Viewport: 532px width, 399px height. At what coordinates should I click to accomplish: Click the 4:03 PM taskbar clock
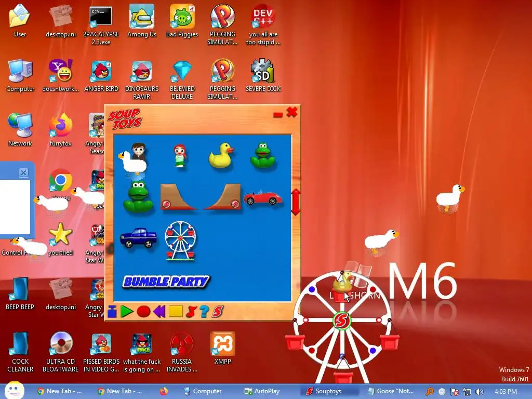[506, 392]
